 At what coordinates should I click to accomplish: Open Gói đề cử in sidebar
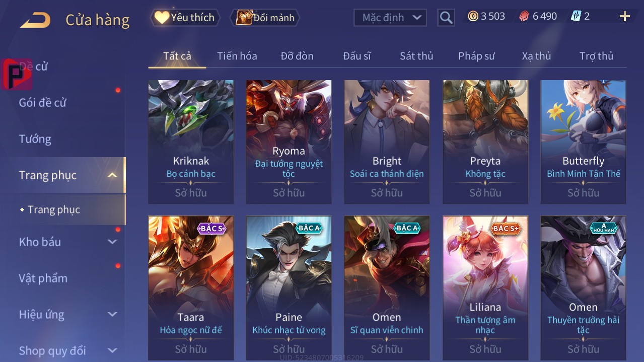[43, 103]
